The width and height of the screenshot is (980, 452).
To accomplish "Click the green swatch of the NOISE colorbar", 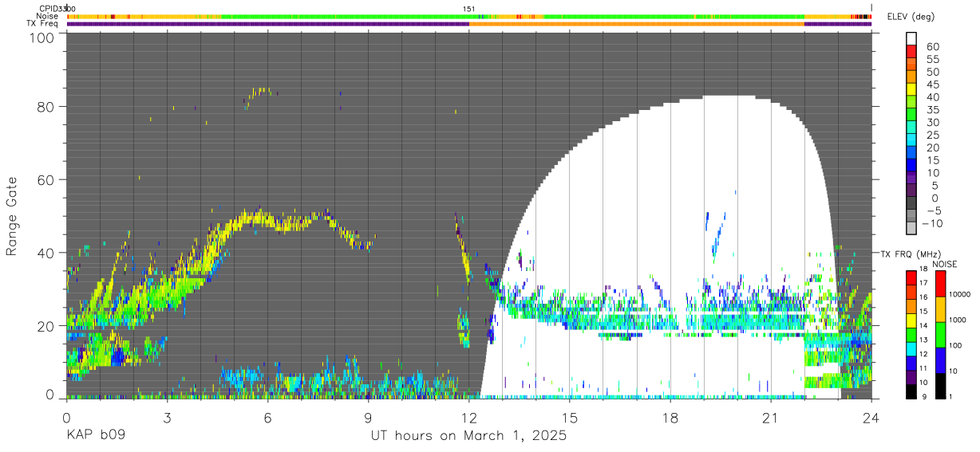I will (941, 335).
